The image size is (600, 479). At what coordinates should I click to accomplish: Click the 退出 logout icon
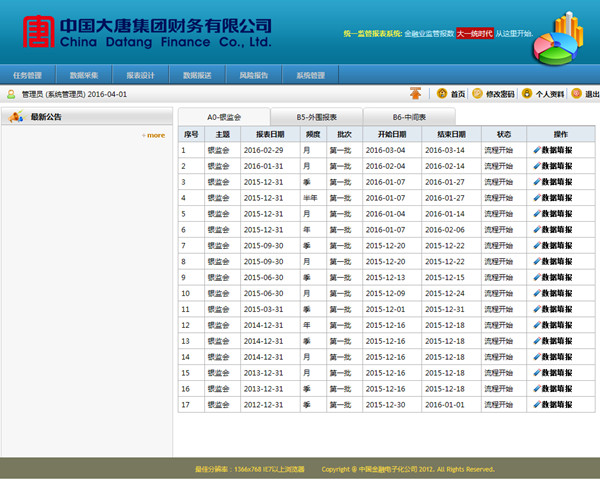(x=576, y=94)
